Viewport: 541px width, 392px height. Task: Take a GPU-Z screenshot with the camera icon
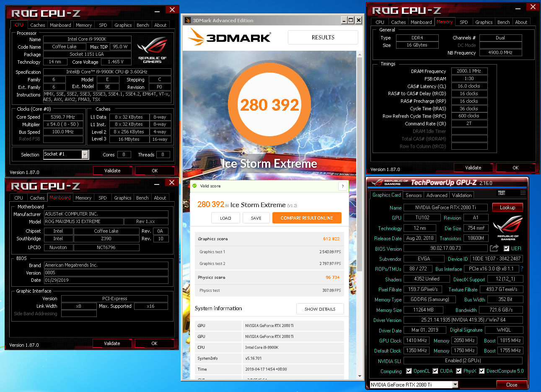pyautogui.click(x=502, y=193)
